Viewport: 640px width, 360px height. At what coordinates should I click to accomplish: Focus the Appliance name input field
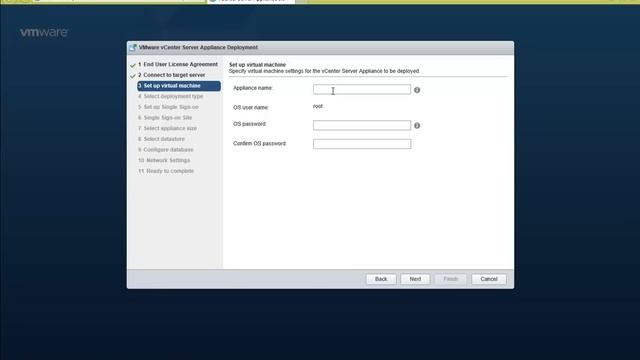pos(362,89)
